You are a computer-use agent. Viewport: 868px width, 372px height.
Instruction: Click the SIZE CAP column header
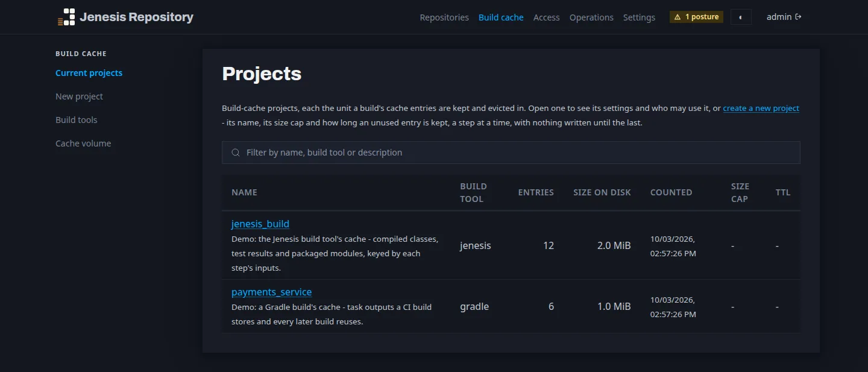(740, 192)
